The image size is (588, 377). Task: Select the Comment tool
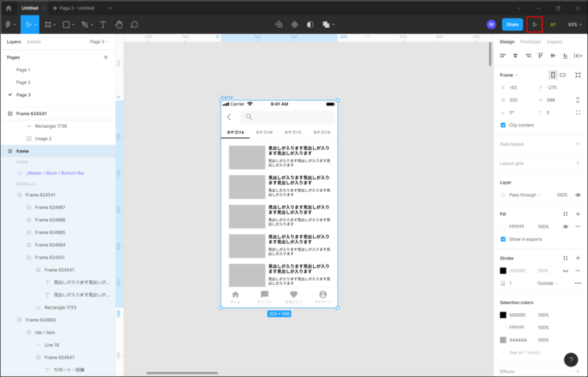click(135, 24)
